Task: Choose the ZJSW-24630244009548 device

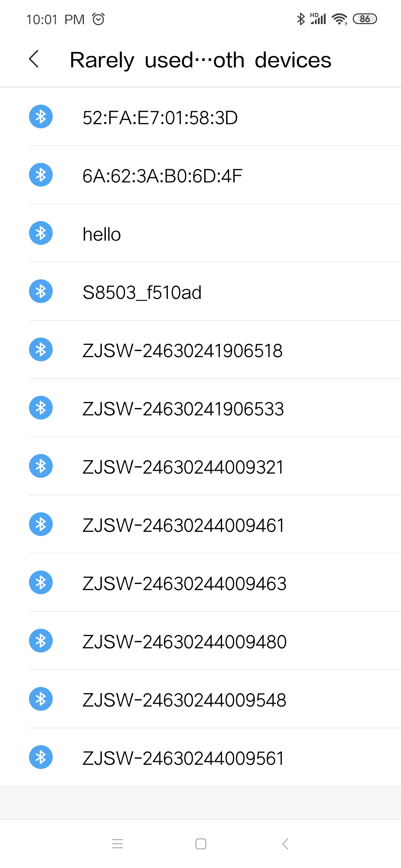Action: click(x=184, y=700)
